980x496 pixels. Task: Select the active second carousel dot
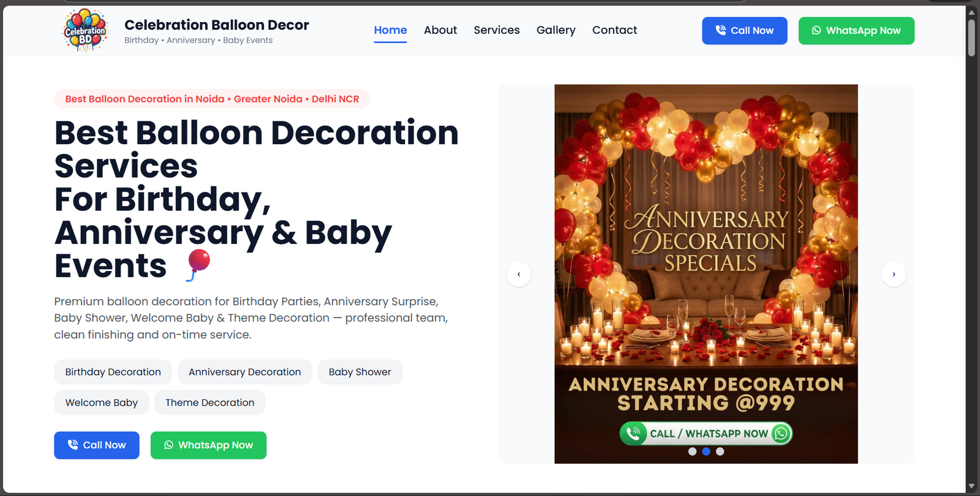point(706,451)
